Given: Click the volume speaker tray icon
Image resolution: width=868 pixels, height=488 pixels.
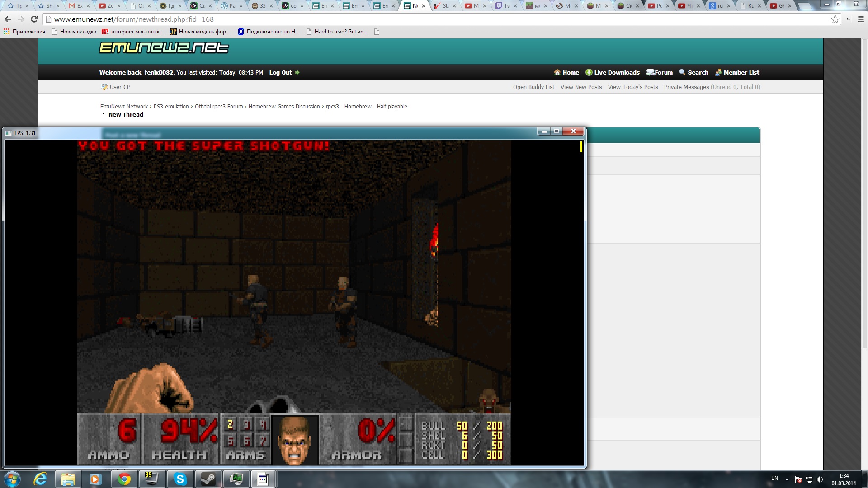Looking at the screenshot, I should (820, 479).
